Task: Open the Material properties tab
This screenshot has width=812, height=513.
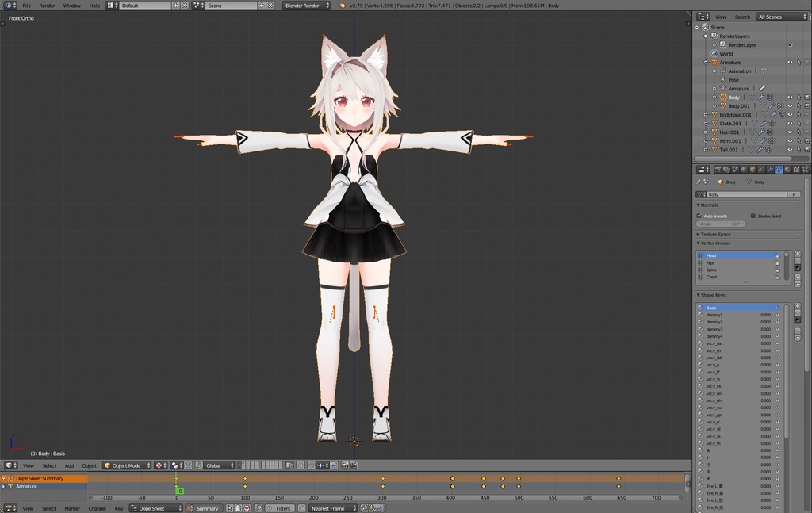Action: click(787, 170)
